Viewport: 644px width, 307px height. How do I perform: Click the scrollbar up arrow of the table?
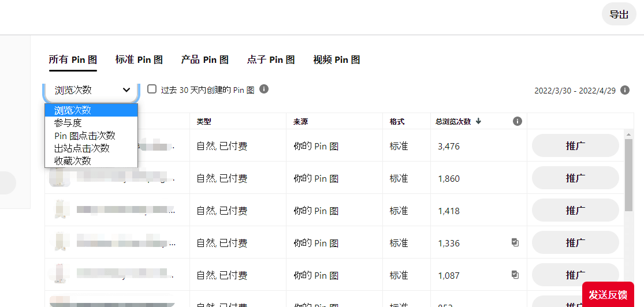628,134
